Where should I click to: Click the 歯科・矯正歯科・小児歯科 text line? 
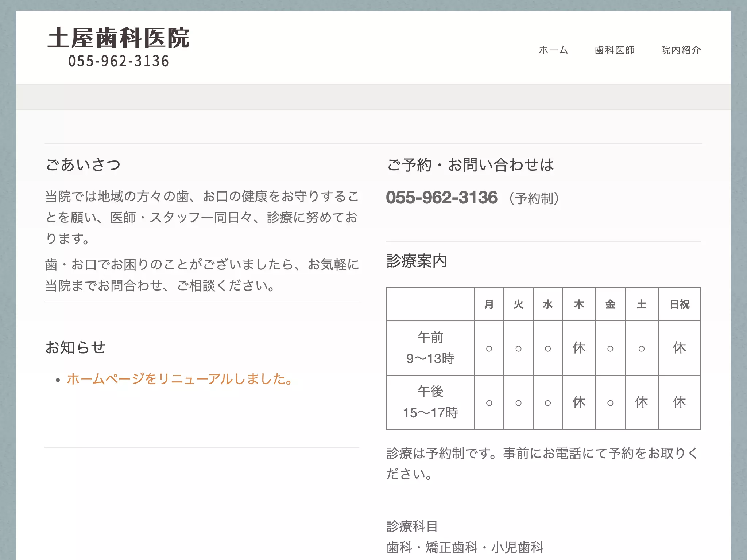point(465,547)
